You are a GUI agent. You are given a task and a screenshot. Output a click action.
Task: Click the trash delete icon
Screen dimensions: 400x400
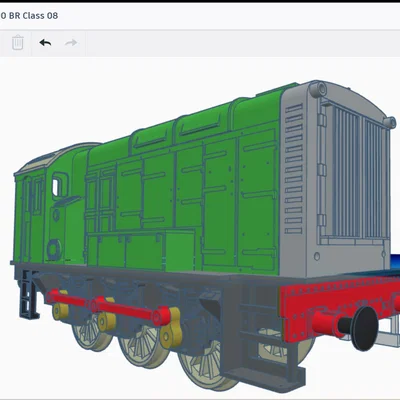[18, 43]
